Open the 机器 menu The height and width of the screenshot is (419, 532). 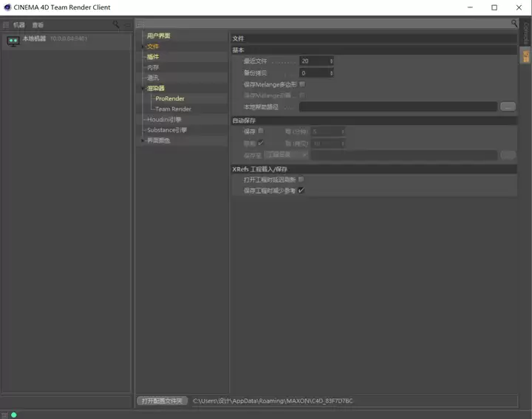click(19, 25)
